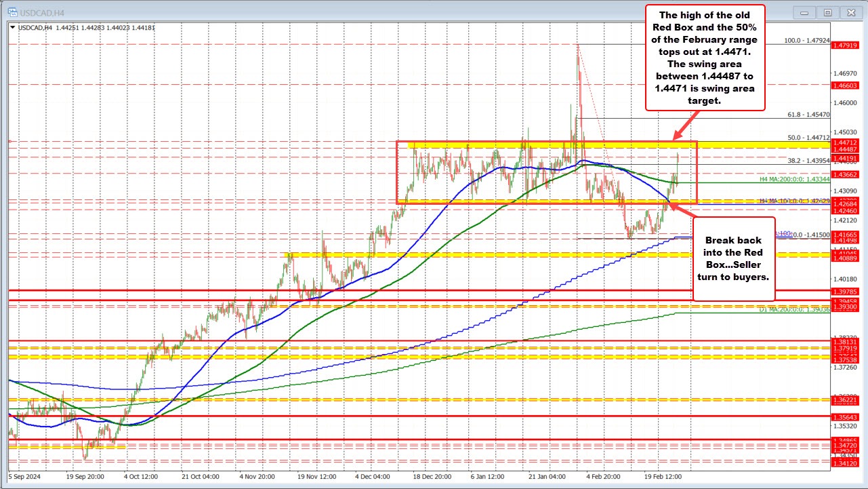The height and width of the screenshot is (489, 868).
Task: Select the Seller turn to buyers annotation
Action: click(734, 260)
